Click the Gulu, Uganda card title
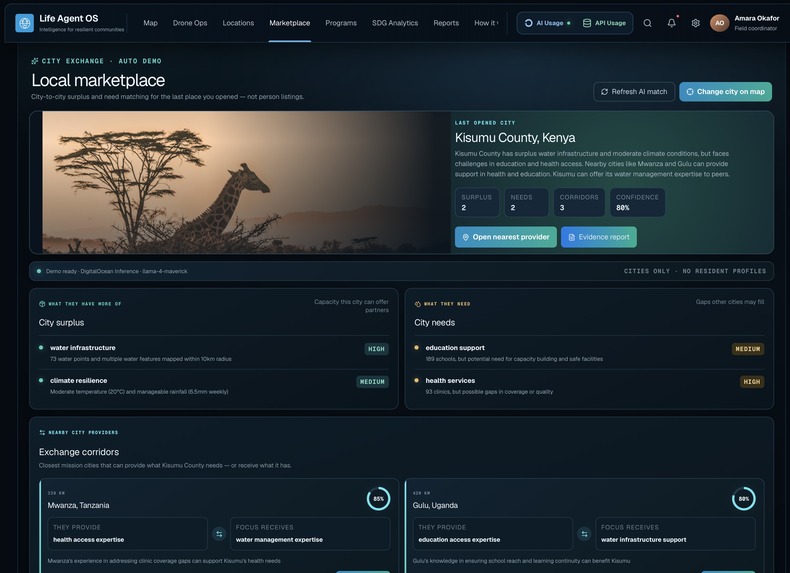Viewport: 790px width, 573px height. click(435, 505)
